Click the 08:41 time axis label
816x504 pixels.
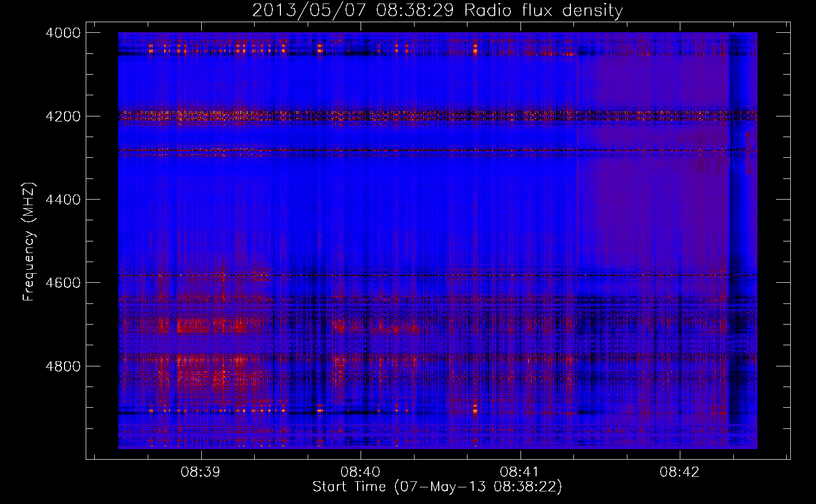pos(519,472)
